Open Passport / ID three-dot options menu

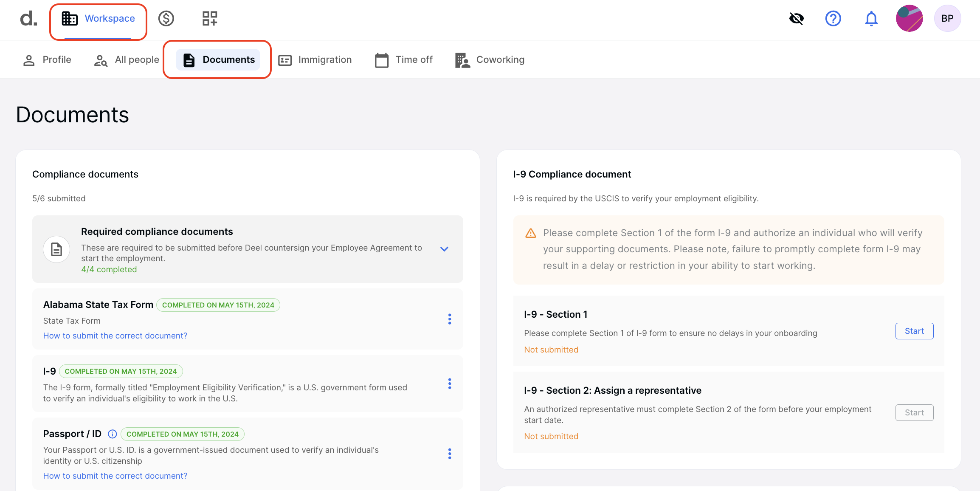450,454
